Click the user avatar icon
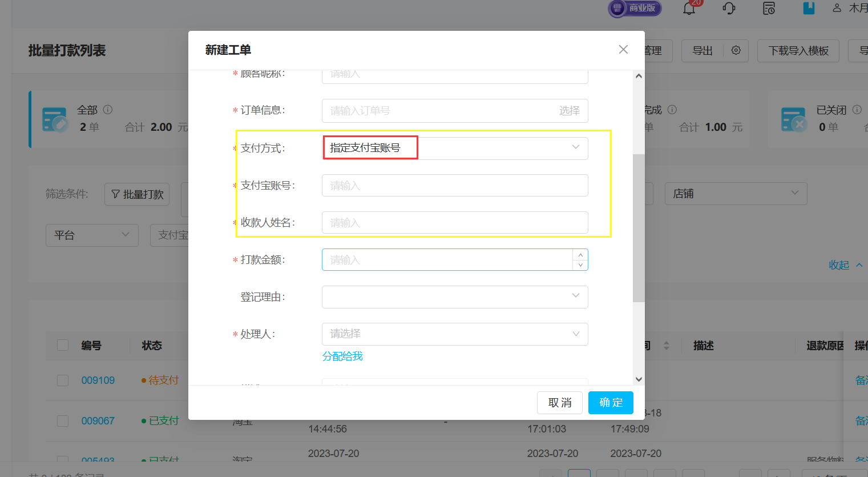Viewport: 868px width, 477px height. click(837, 8)
